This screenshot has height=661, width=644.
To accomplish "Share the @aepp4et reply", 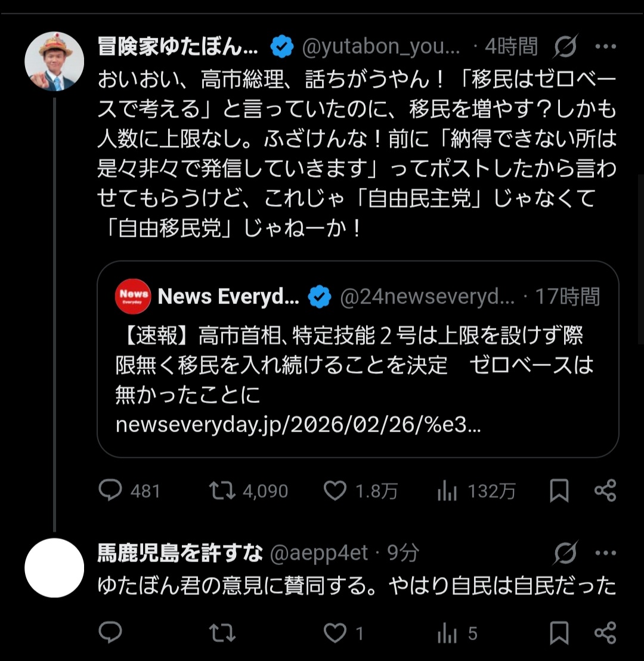I will coord(605,632).
